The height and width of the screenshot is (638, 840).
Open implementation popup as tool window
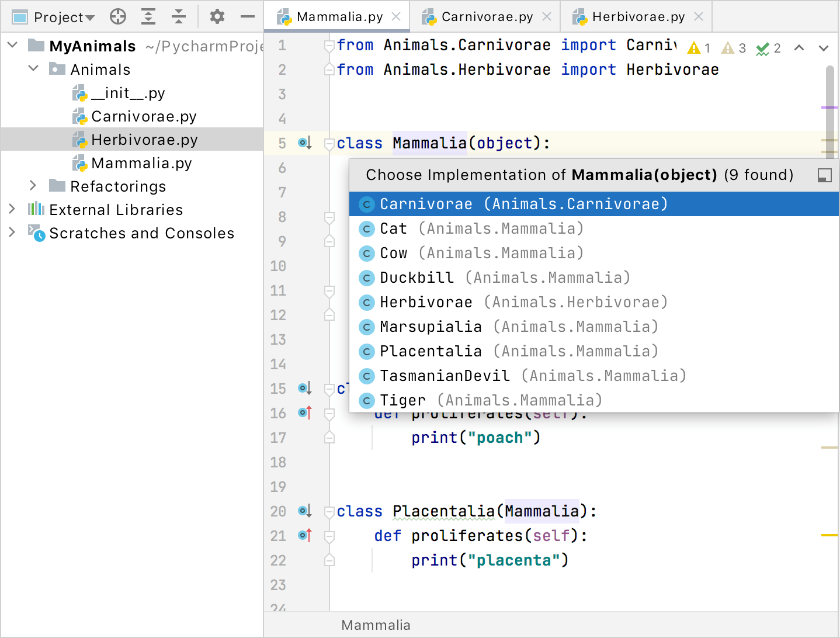pyautogui.click(x=824, y=175)
